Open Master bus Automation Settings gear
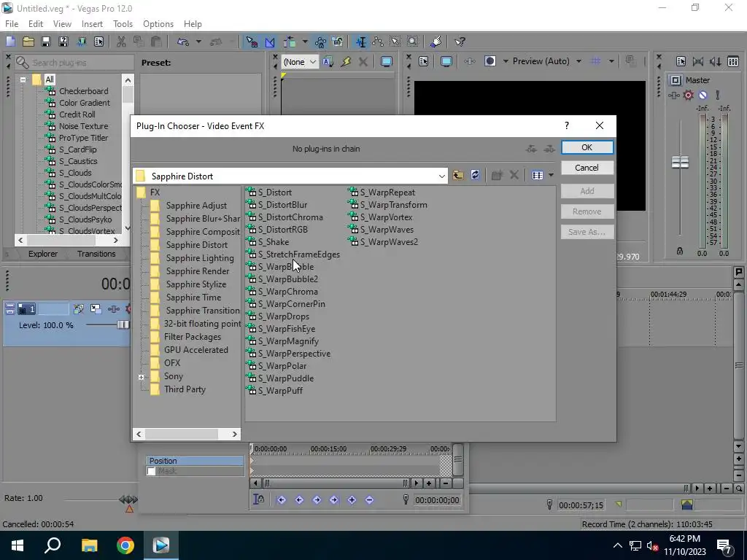The image size is (747, 560). [689, 96]
